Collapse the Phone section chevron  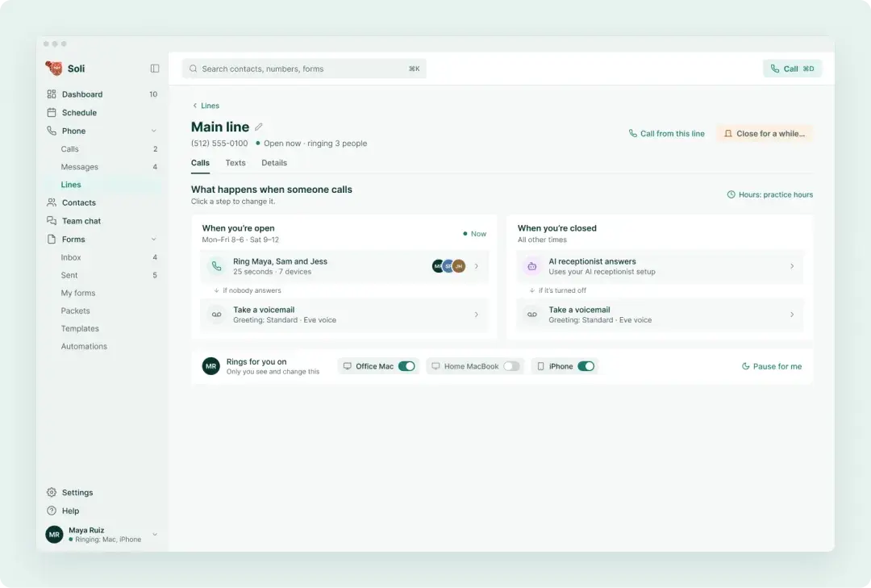(x=154, y=131)
